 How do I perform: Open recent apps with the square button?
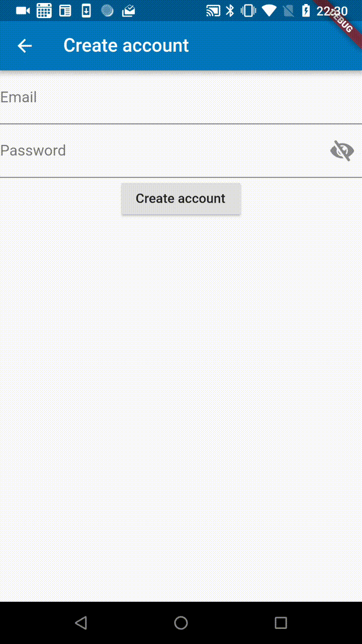tap(281, 623)
